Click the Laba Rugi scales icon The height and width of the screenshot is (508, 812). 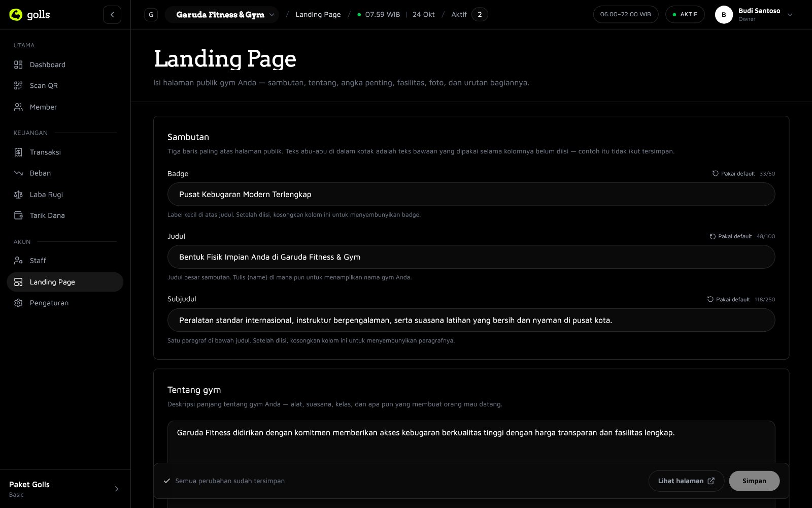point(18,195)
